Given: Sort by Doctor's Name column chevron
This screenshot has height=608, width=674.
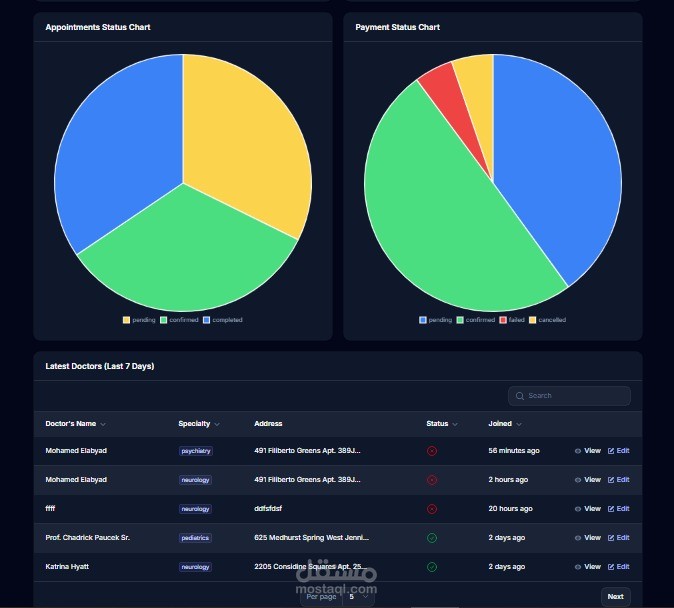Looking at the screenshot, I should pyautogui.click(x=103, y=424).
